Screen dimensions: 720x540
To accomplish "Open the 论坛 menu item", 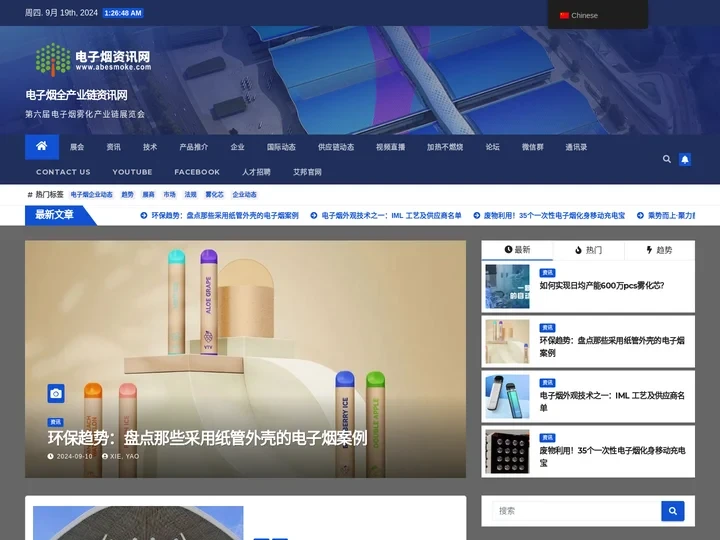I will coord(492,147).
